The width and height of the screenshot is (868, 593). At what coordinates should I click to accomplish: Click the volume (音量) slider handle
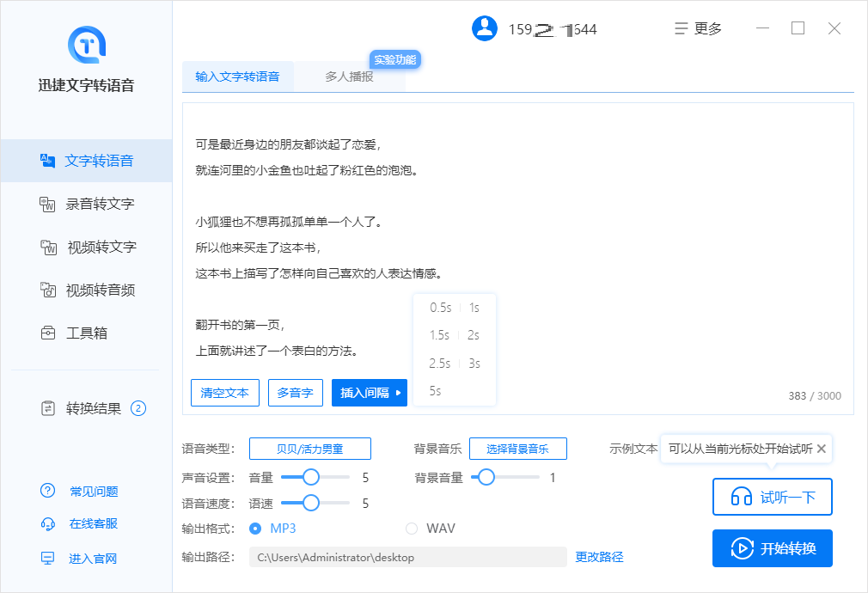point(311,477)
